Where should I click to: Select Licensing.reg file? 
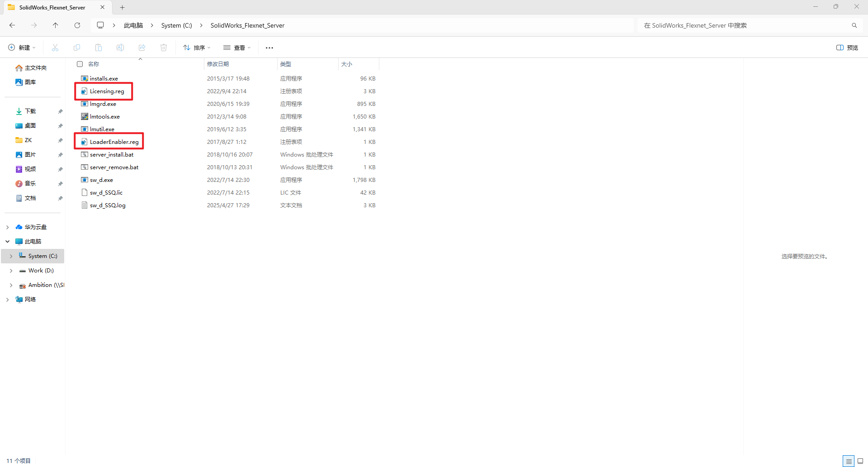tap(107, 91)
